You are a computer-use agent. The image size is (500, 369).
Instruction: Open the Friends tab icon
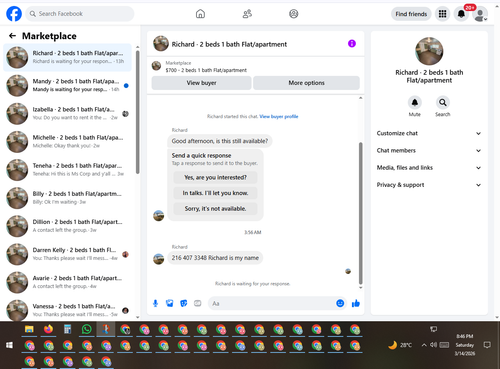[x=247, y=14]
